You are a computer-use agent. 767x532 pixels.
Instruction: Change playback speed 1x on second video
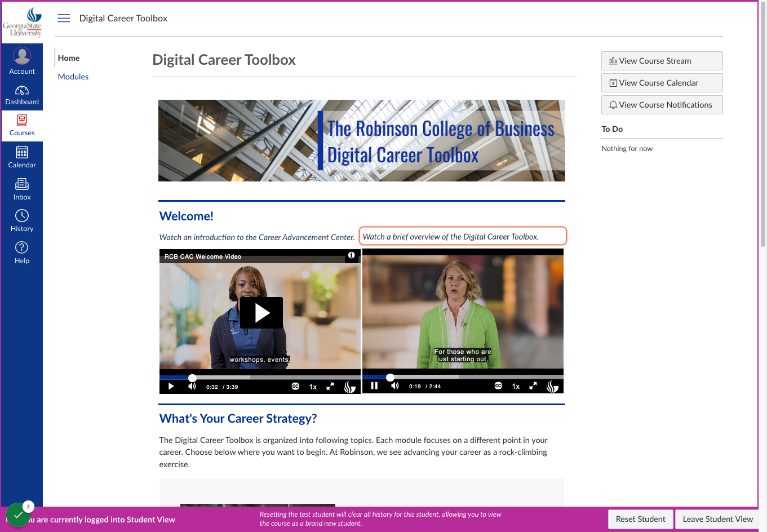[516, 386]
